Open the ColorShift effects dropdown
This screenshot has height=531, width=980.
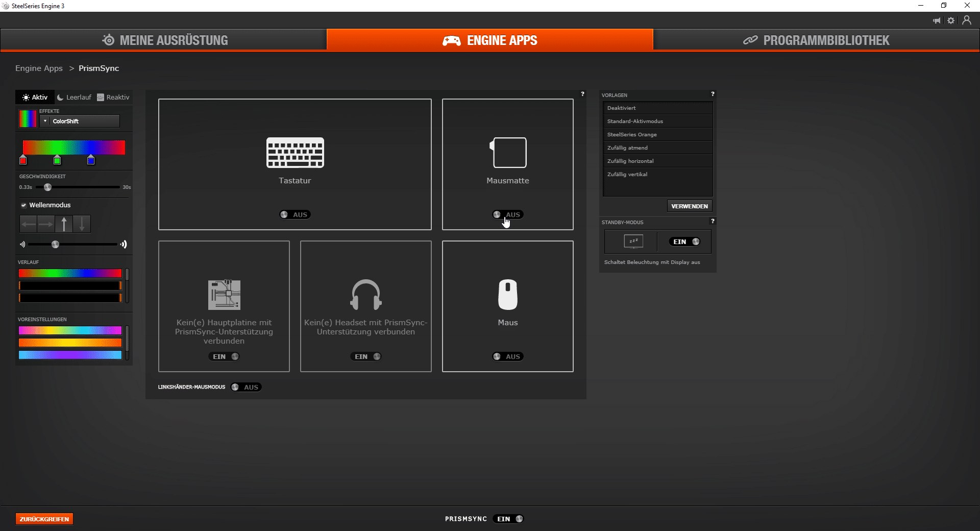tap(81, 121)
